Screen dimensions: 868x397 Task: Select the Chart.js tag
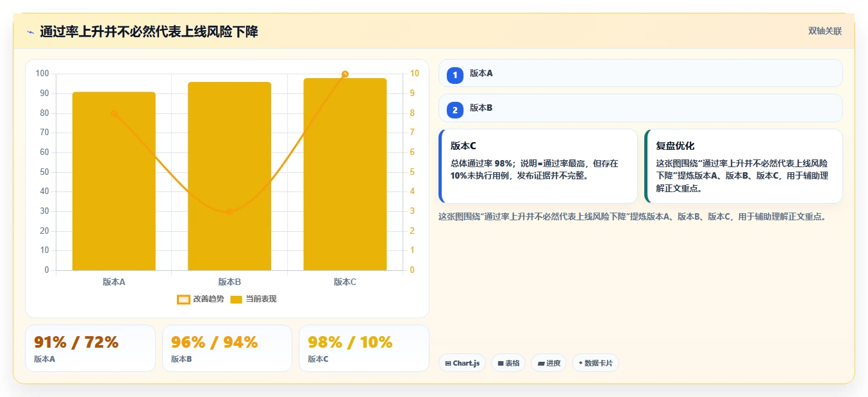click(462, 363)
